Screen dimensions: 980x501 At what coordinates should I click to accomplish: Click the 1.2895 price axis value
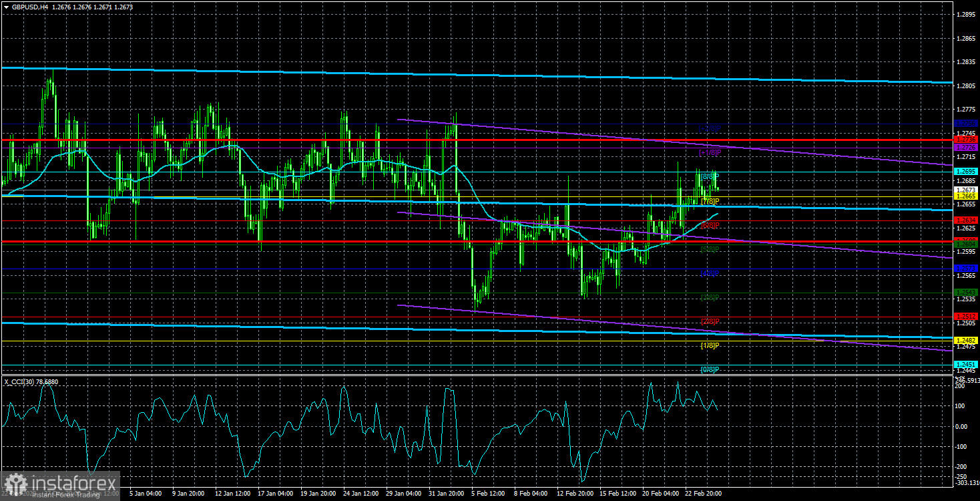point(967,14)
